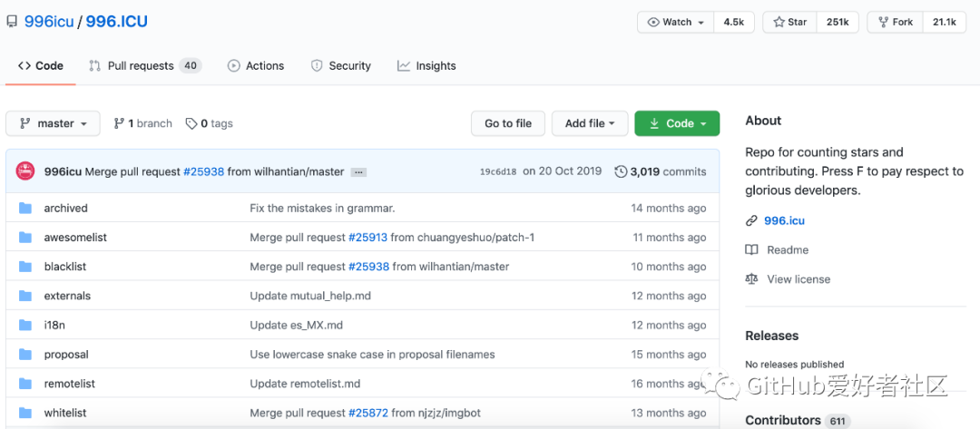Switch to the Pull requests tab

pyautogui.click(x=143, y=66)
